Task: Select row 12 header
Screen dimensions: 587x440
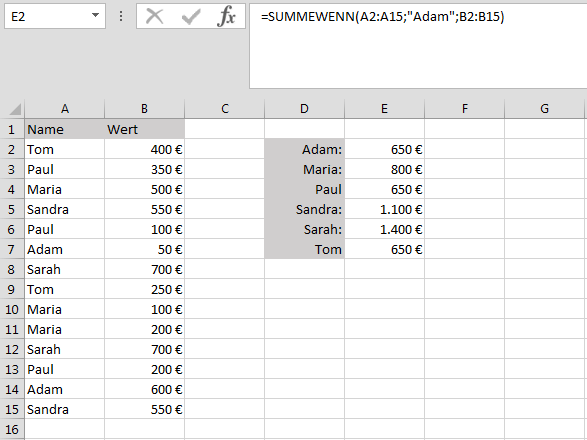Action: [12, 349]
